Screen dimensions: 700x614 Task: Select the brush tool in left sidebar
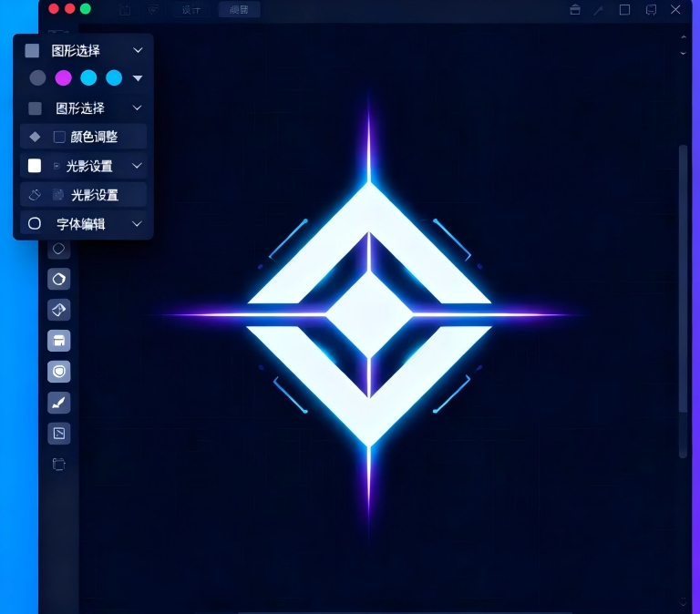pos(59,403)
